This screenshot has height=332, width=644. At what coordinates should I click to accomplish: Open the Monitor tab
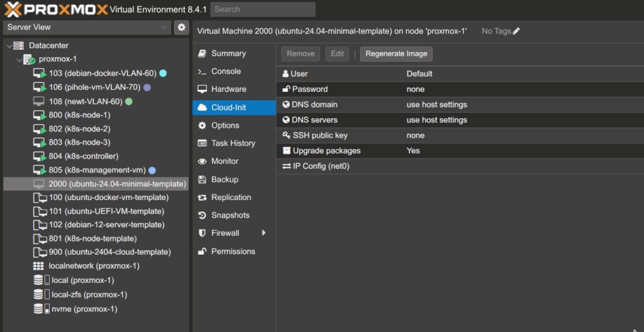point(234,161)
